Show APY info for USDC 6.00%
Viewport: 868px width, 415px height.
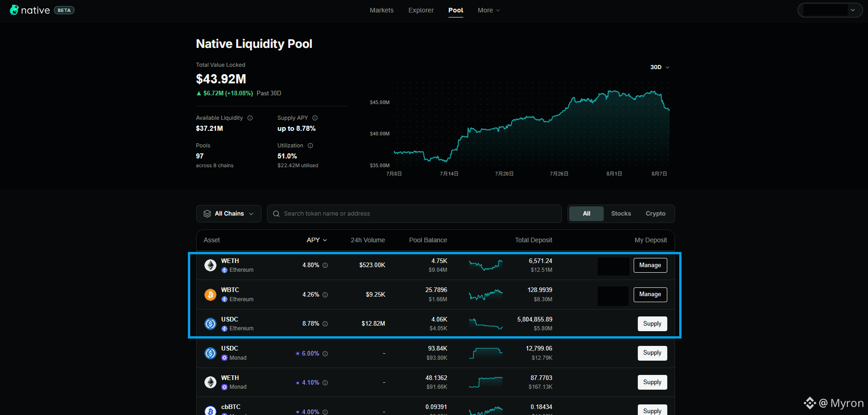point(325,354)
